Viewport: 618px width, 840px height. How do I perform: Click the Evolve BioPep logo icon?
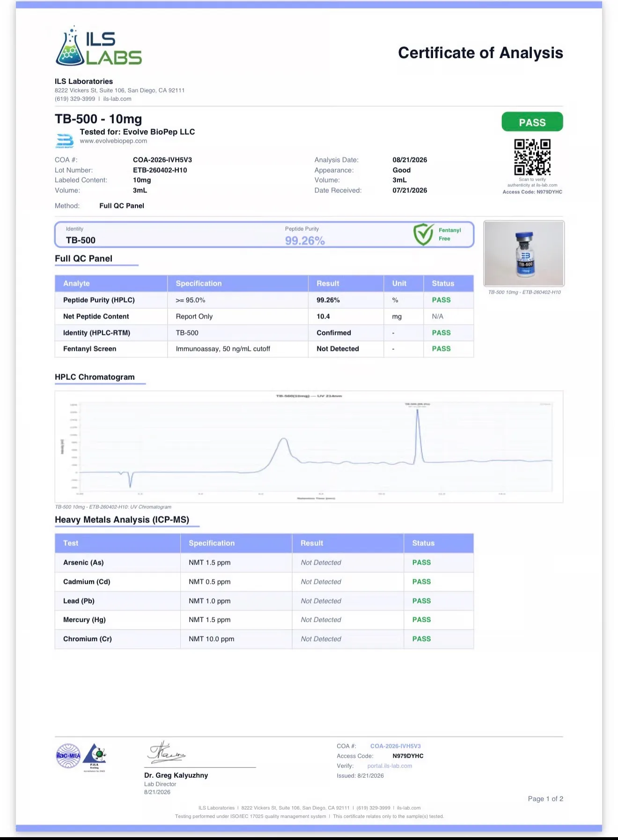[x=65, y=141]
